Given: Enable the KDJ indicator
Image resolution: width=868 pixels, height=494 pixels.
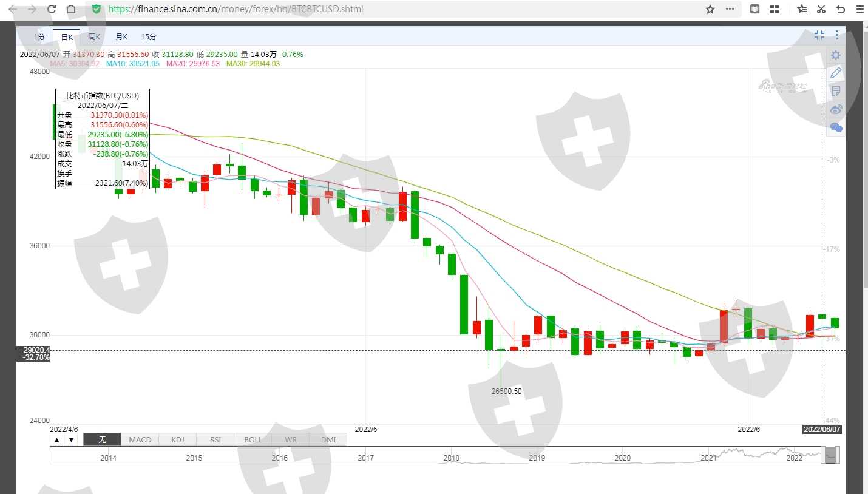Looking at the screenshot, I should coord(177,440).
